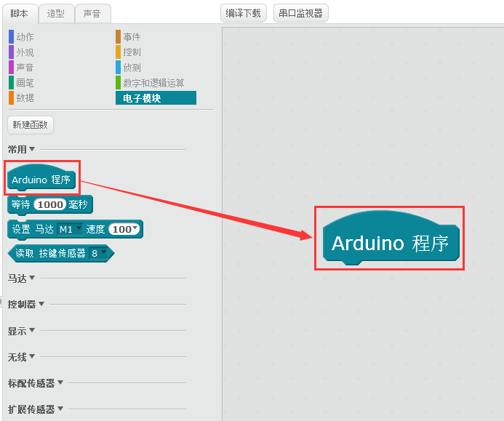Open the speed 100 dropdown
The height and width of the screenshot is (421, 504).
tap(124, 229)
